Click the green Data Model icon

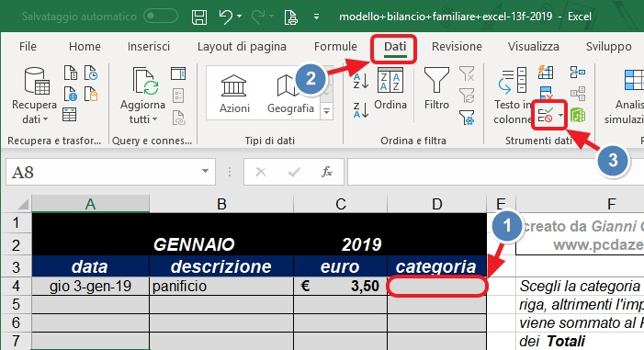click(x=578, y=116)
